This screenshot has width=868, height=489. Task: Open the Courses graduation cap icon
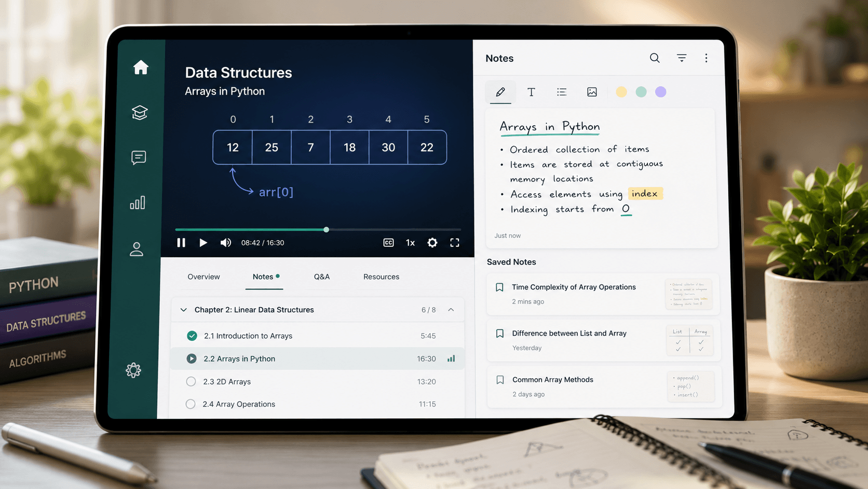pyautogui.click(x=140, y=112)
